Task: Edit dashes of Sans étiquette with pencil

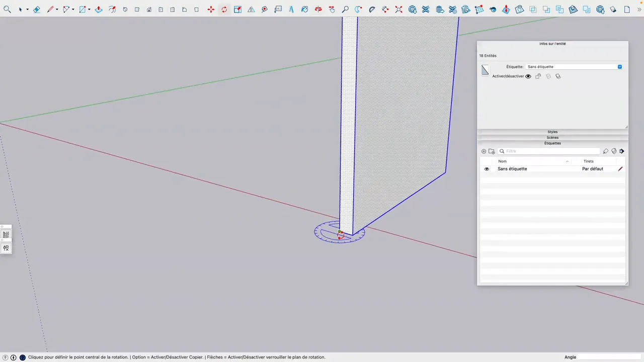Action: [x=620, y=168]
